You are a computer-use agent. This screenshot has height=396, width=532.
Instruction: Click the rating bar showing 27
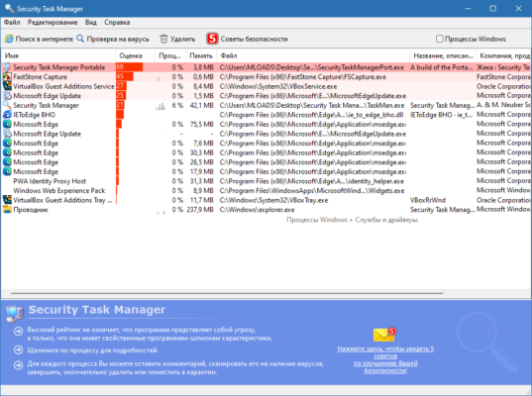(121, 86)
